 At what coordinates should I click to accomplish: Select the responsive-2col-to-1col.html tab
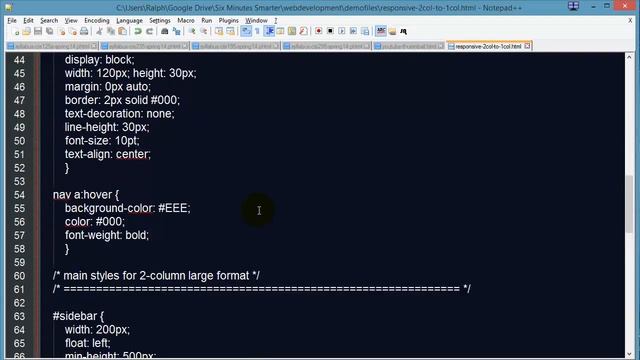(488, 46)
